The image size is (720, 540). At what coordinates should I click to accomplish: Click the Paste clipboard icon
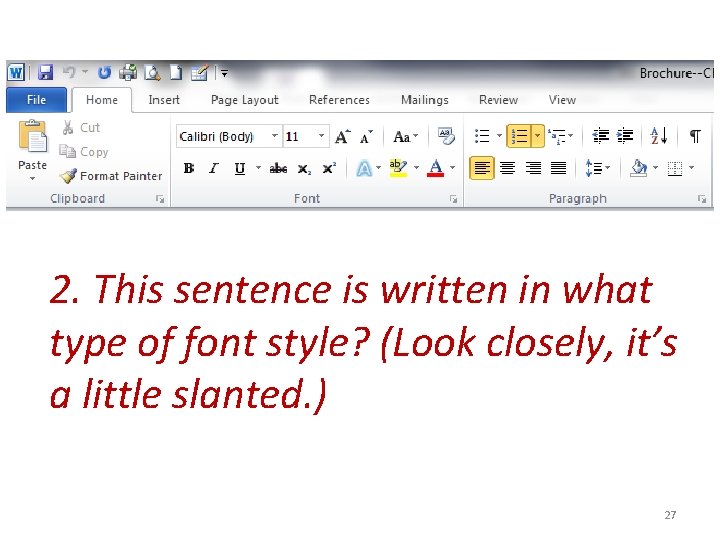click(x=33, y=136)
